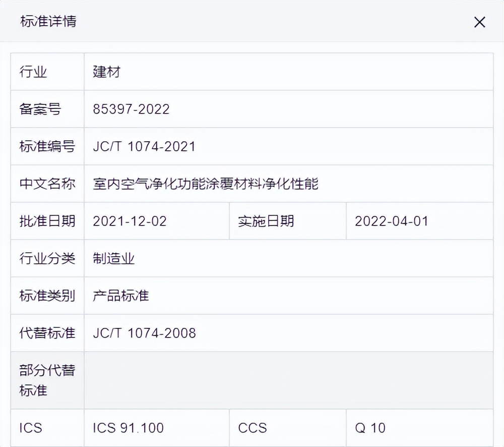Image resolution: width=504 pixels, height=447 pixels.
Task: Close the 标准详情 dialog with the X
Action: pos(479,22)
